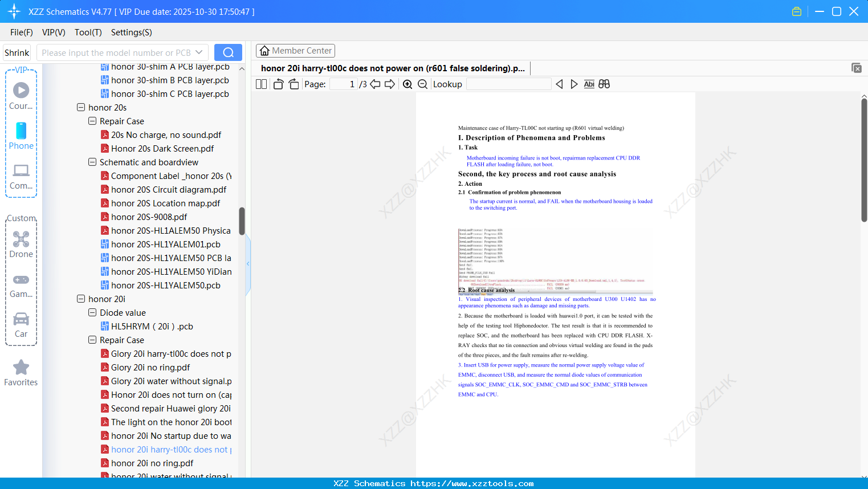Open Glory 20i no ring.pdf
This screenshot has height=489, width=868.
(x=150, y=367)
